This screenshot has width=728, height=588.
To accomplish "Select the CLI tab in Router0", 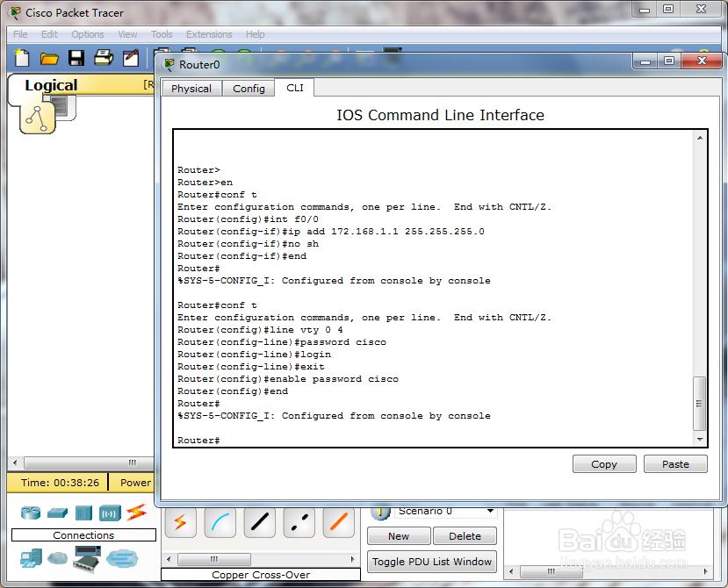I will tap(295, 88).
